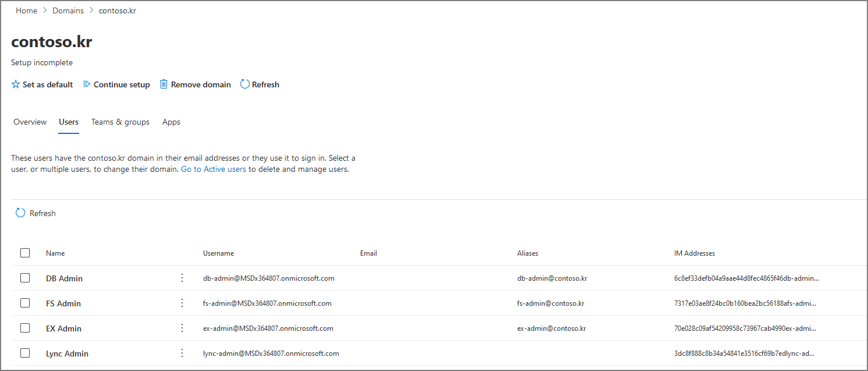The width and height of the screenshot is (868, 371).
Task: Click Continue setup button label
Action: (x=122, y=84)
